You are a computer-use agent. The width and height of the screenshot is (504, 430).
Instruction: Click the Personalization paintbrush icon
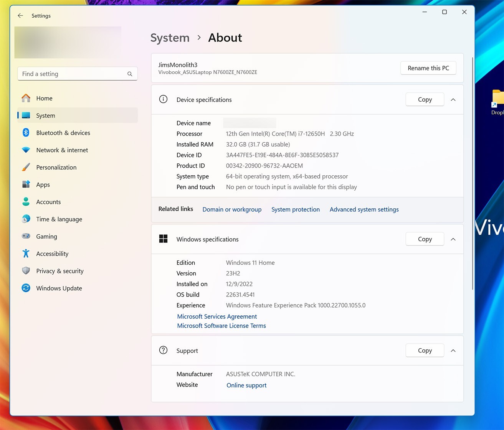pyautogui.click(x=26, y=167)
